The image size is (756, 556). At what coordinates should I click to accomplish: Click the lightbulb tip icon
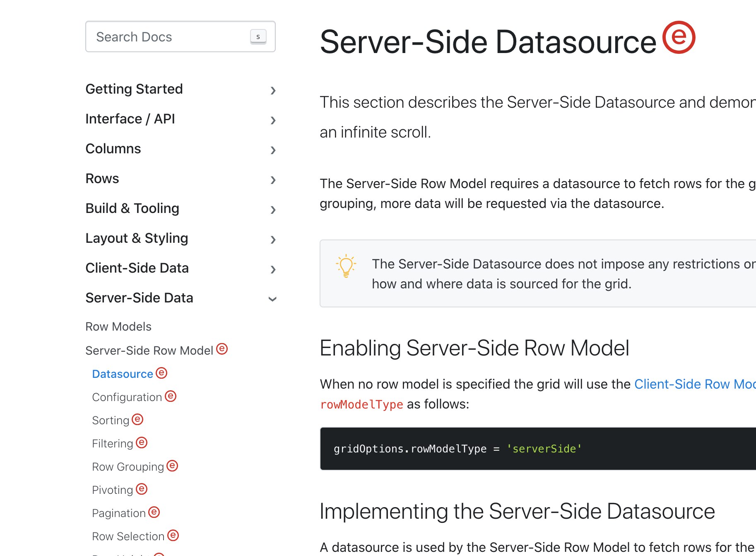pyautogui.click(x=346, y=266)
